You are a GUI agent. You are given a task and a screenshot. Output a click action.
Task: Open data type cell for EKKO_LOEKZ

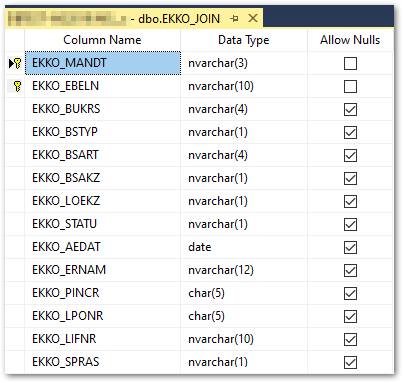(x=244, y=201)
